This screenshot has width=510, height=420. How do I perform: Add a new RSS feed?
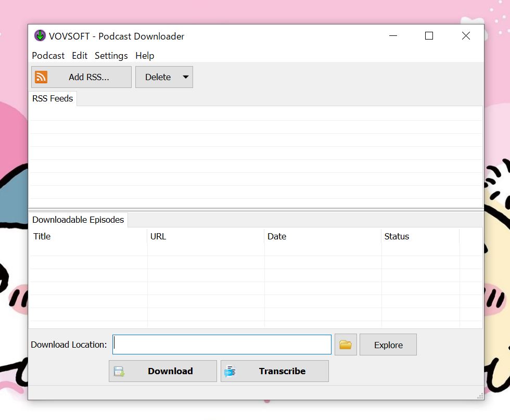click(x=81, y=77)
